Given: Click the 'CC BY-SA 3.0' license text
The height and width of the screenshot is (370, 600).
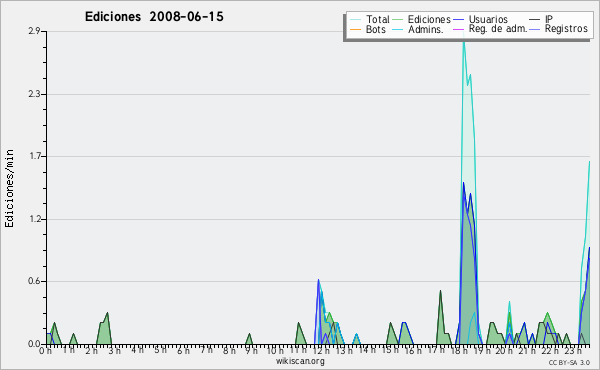Looking at the screenshot, I should (569, 362).
